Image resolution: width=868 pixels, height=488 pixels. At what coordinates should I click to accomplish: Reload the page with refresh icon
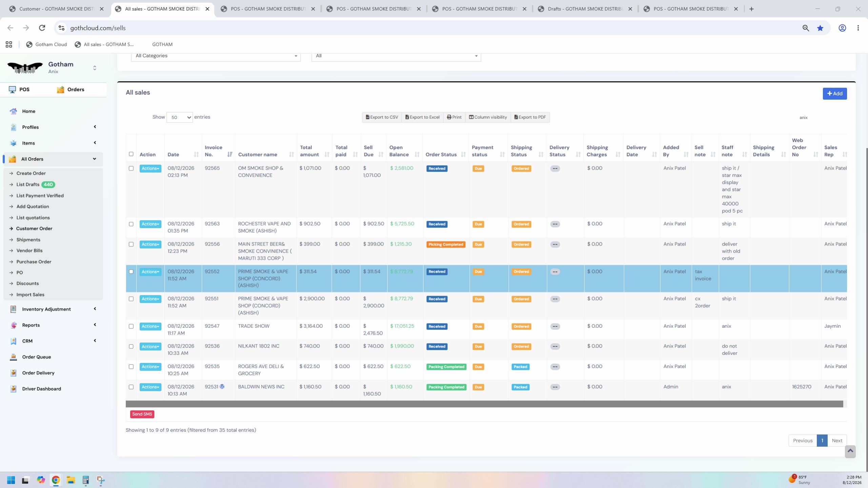click(x=42, y=28)
